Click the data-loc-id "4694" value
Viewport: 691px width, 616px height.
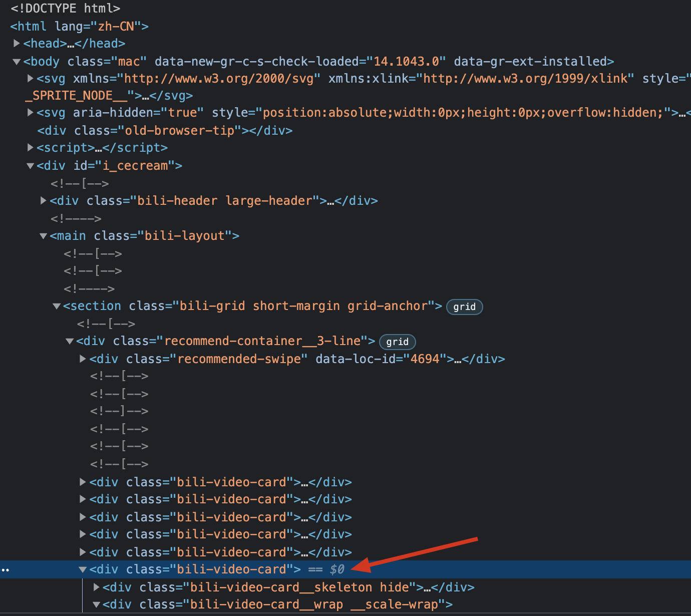point(425,359)
